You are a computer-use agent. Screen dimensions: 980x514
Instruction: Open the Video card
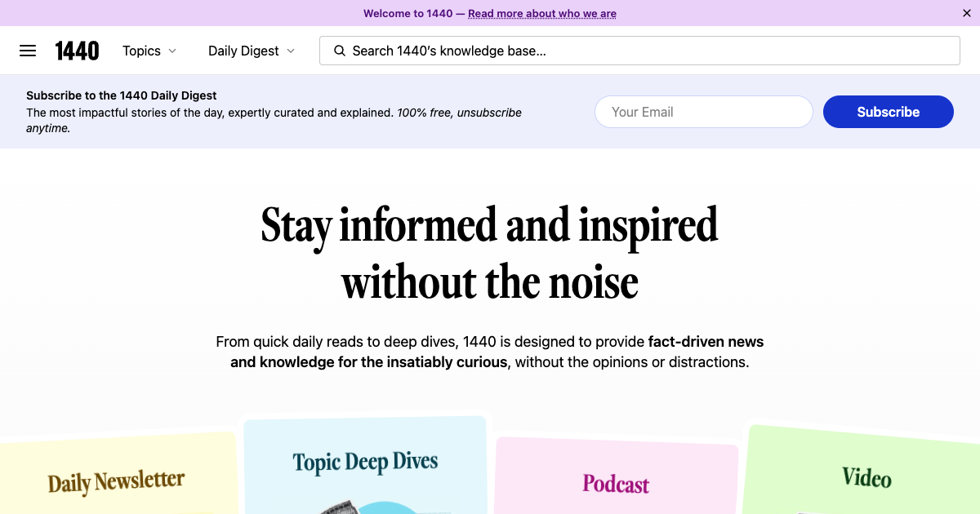click(866, 479)
